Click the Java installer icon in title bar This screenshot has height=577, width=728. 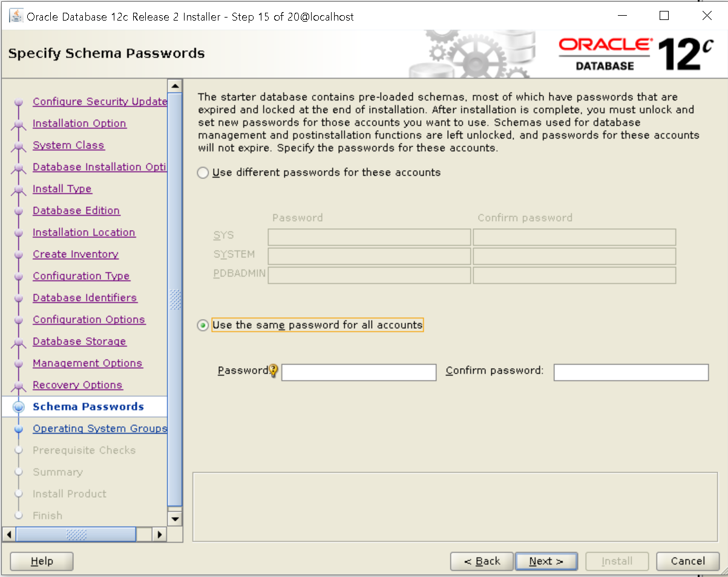[16, 16]
